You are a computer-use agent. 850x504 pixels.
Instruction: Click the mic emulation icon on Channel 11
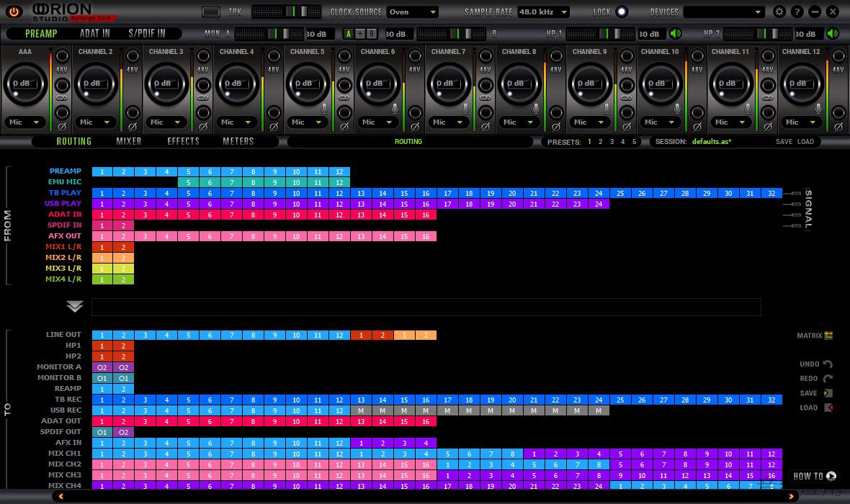click(x=748, y=109)
